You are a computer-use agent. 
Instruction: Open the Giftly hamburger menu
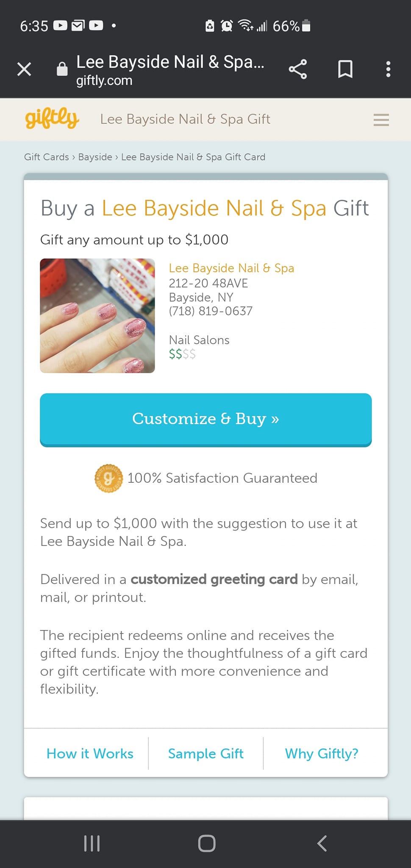click(x=381, y=120)
